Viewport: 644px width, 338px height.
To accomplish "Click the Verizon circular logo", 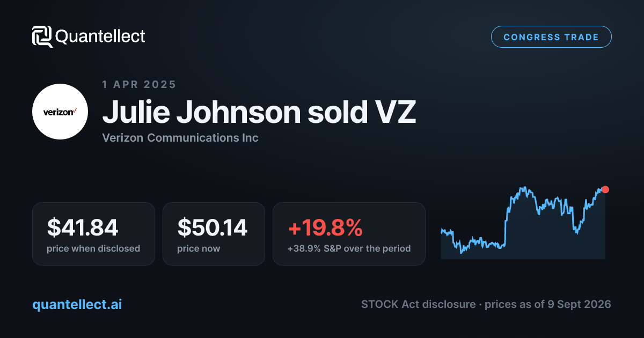I will (x=60, y=112).
